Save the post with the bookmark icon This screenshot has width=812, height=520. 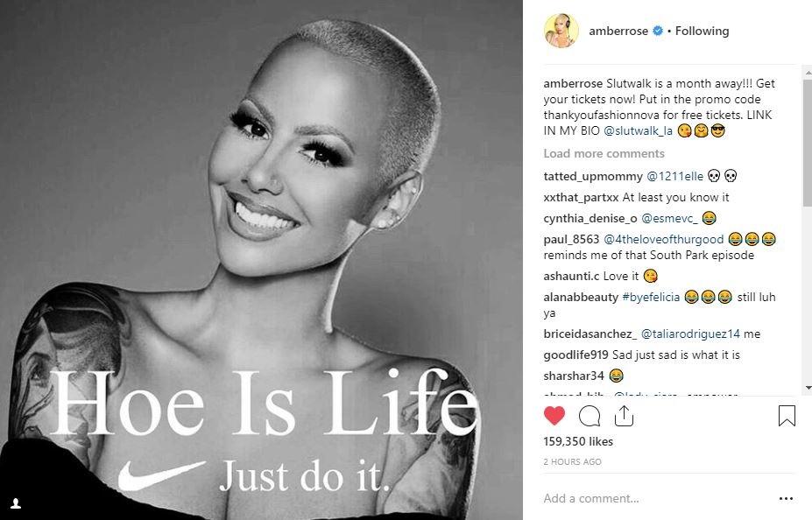(x=787, y=416)
